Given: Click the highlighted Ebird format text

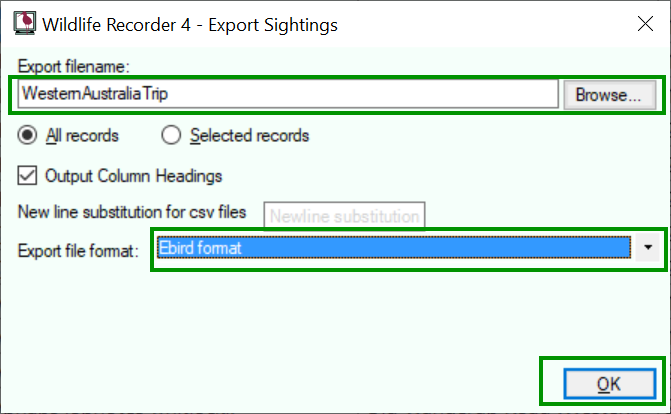Looking at the screenshot, I should [x=200, y=248].
